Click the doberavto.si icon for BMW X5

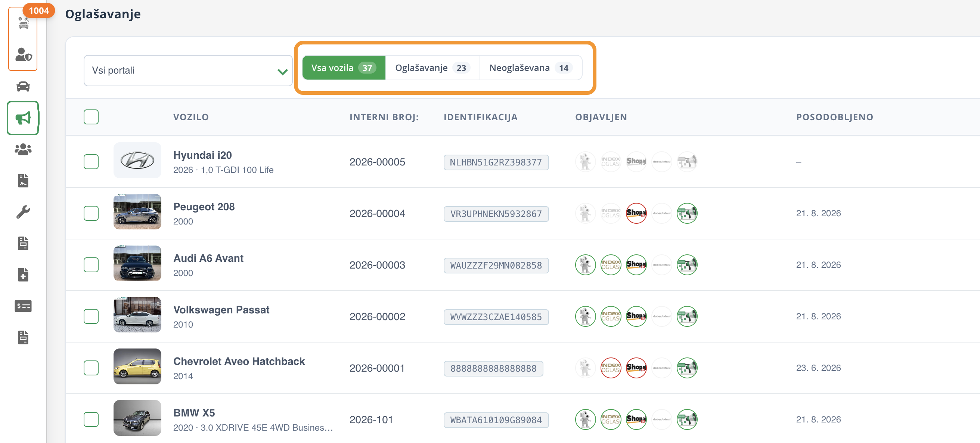click(661, 419)
